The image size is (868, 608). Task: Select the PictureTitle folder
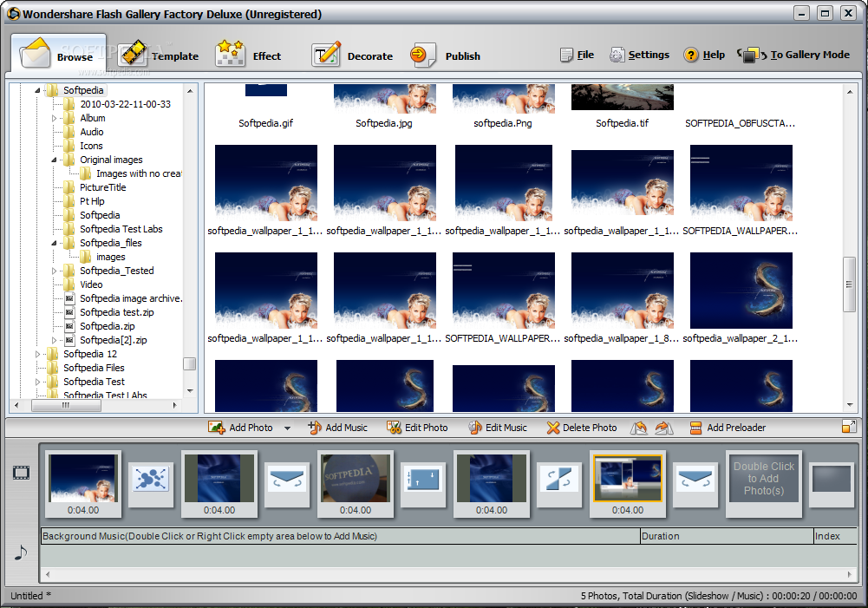coord(102,187)
